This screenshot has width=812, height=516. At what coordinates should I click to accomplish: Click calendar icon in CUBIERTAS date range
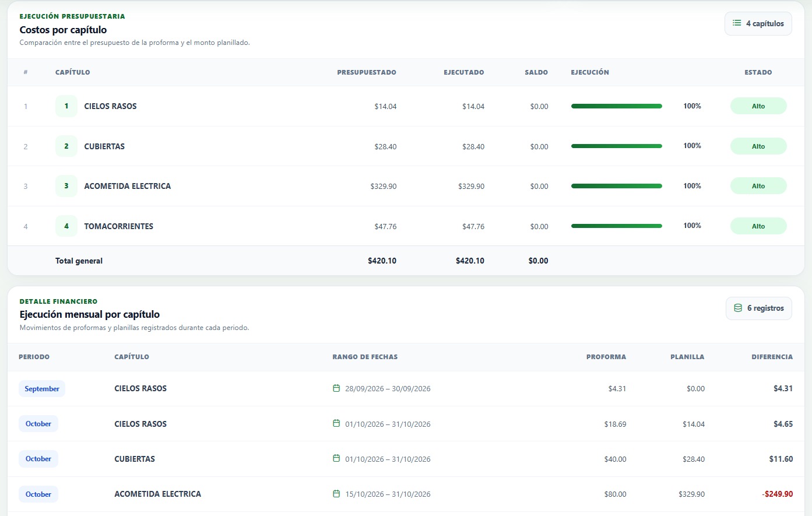tap(336, 458)
